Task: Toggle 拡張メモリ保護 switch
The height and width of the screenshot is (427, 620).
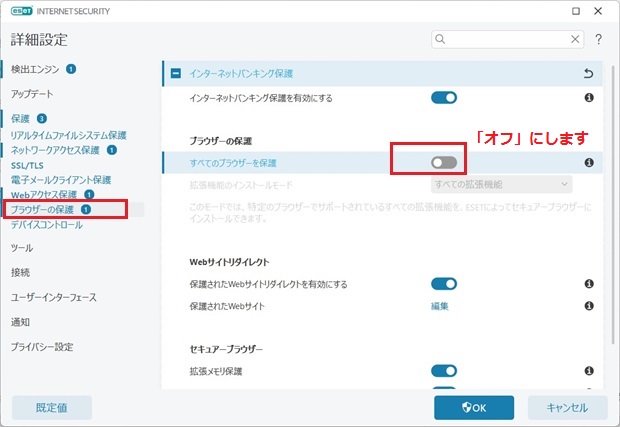Action: point(444,371)
